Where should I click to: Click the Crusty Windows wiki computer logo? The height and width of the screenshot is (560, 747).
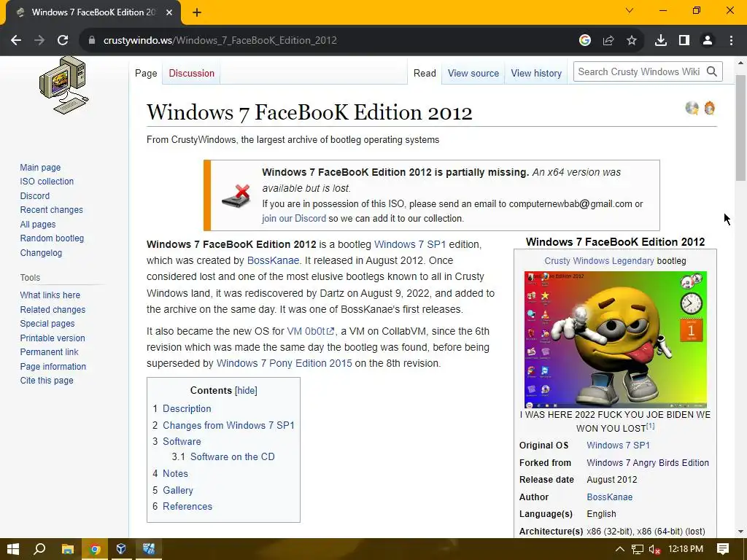click(64, 86)
